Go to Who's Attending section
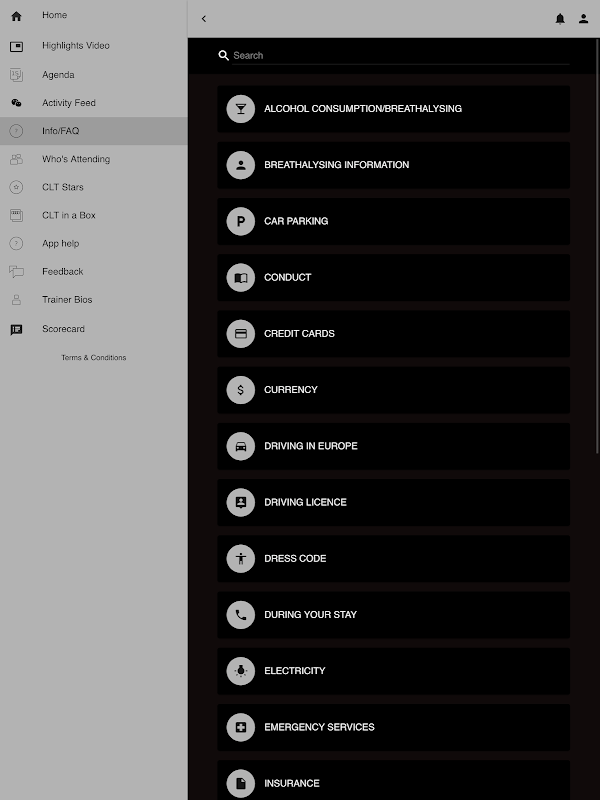Screen dimensions: 600x800 click(x=76, y=159)
